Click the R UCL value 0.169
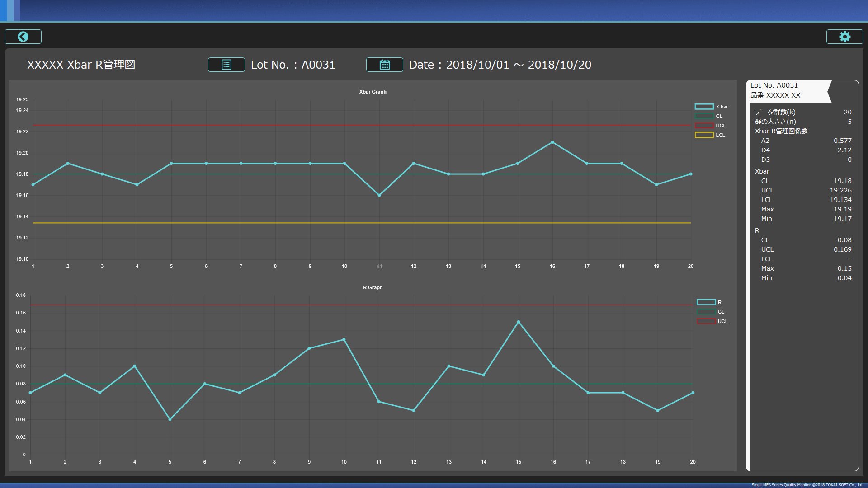The height and width of the screenshot is (488, 868). pos(843,249)
